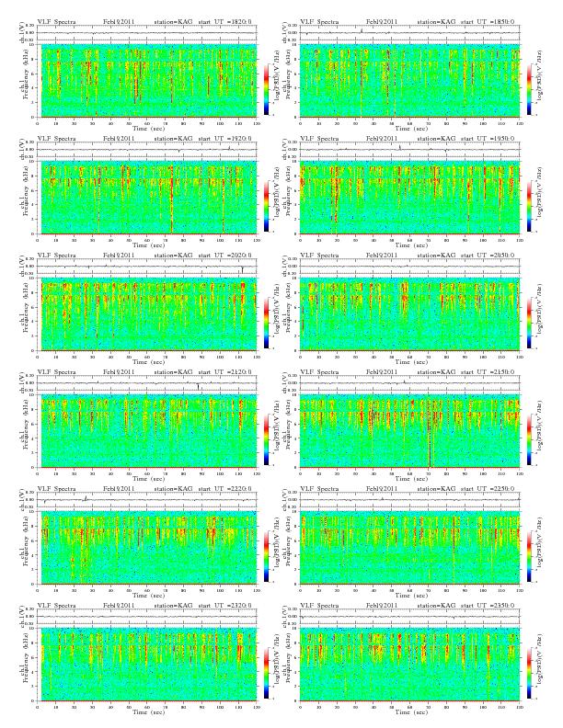
Task: Click the ch.1 waveform strip above UT 1820:0 spectrogram
Action: click(147, 33)
